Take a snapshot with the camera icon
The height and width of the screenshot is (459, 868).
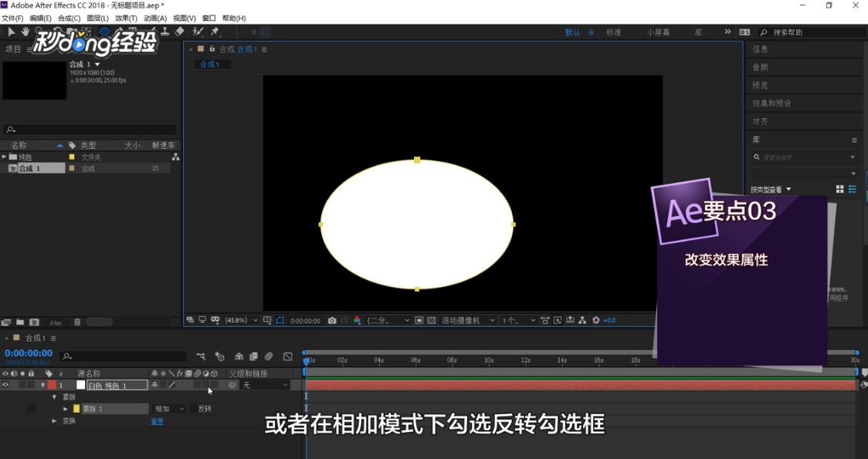(332, 320)
